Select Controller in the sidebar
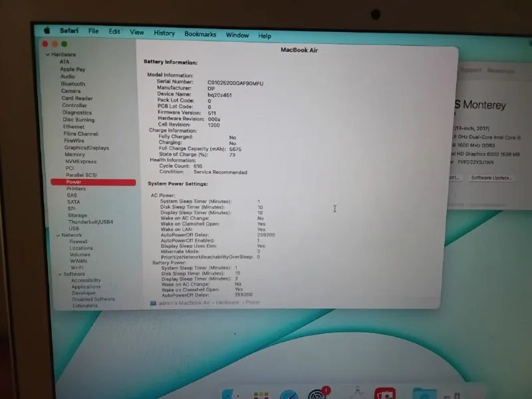 [x=74, y=105]
